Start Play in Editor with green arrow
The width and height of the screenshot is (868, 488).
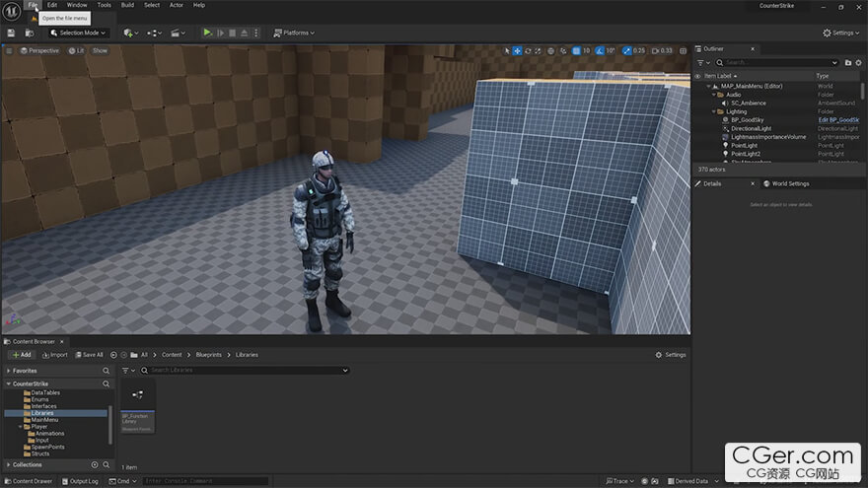207,33
